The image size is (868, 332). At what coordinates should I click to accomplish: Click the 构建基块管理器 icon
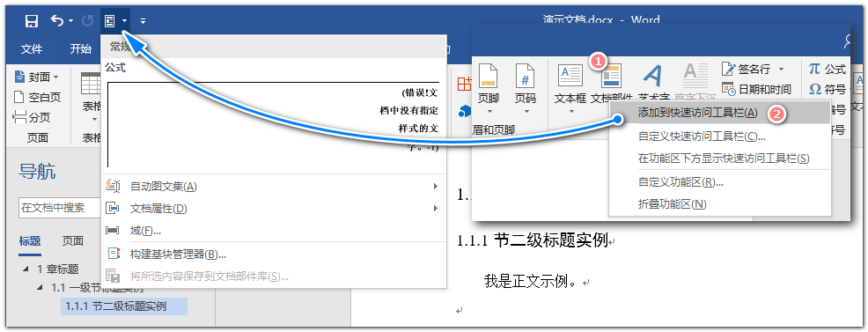tap(113, 254)
